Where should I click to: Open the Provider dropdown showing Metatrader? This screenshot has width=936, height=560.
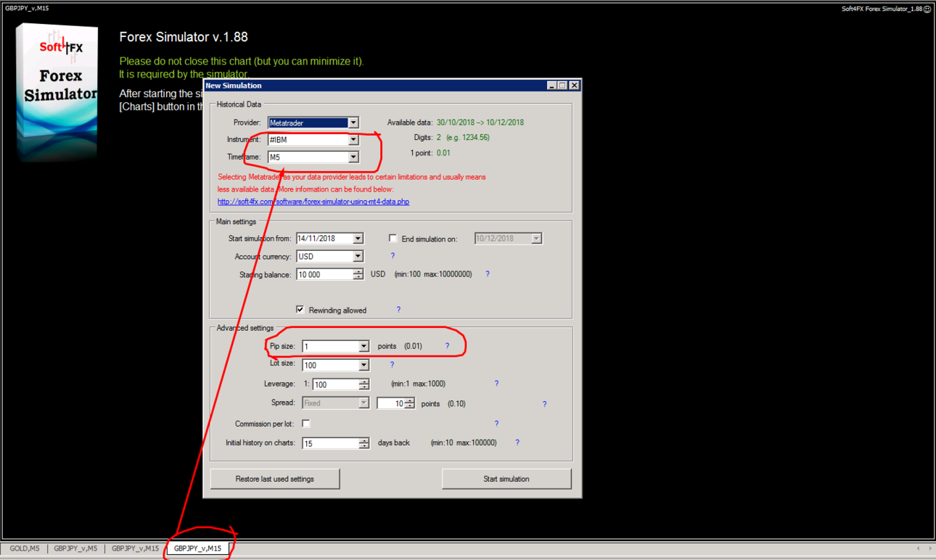tap(353, 123)
